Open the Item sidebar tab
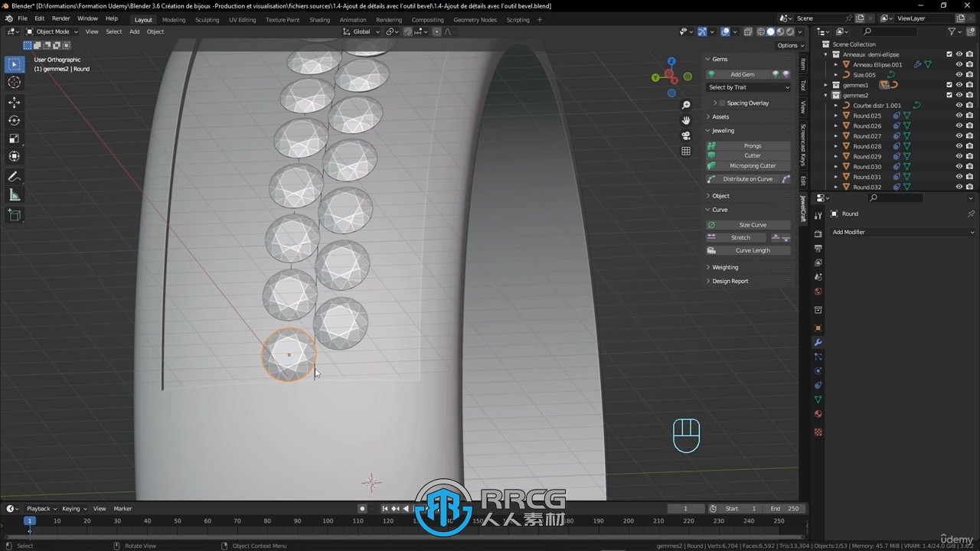 (x=802, y=64)
